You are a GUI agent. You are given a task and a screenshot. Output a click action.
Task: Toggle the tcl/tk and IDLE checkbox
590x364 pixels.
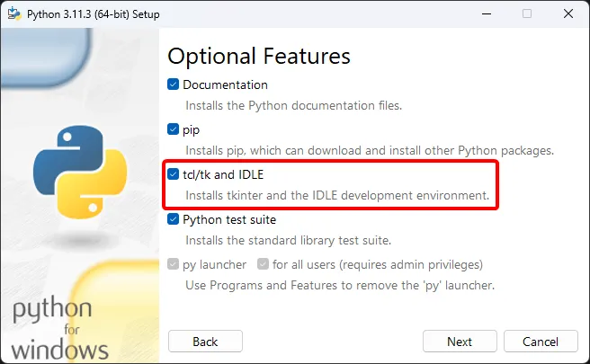(174, 174)
